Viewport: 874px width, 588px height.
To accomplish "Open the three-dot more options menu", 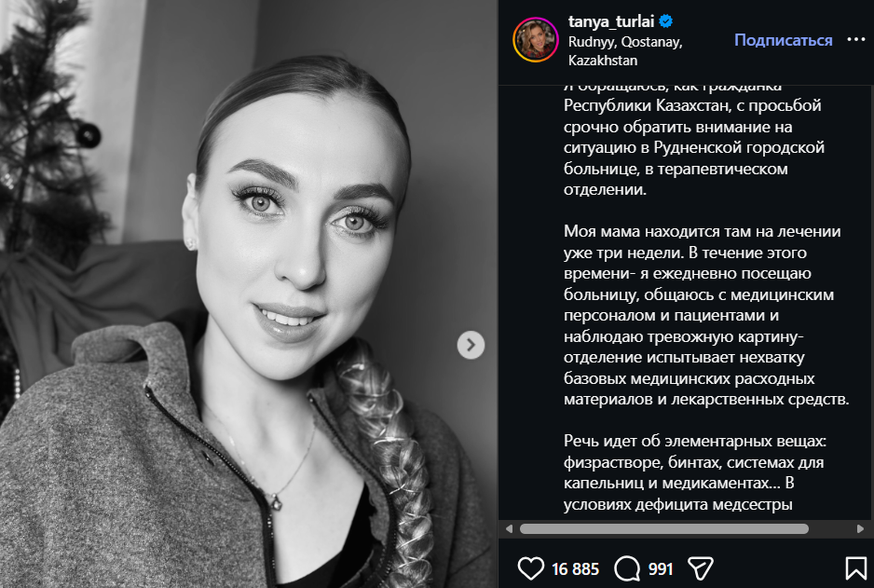I will (x=855, y=40).
